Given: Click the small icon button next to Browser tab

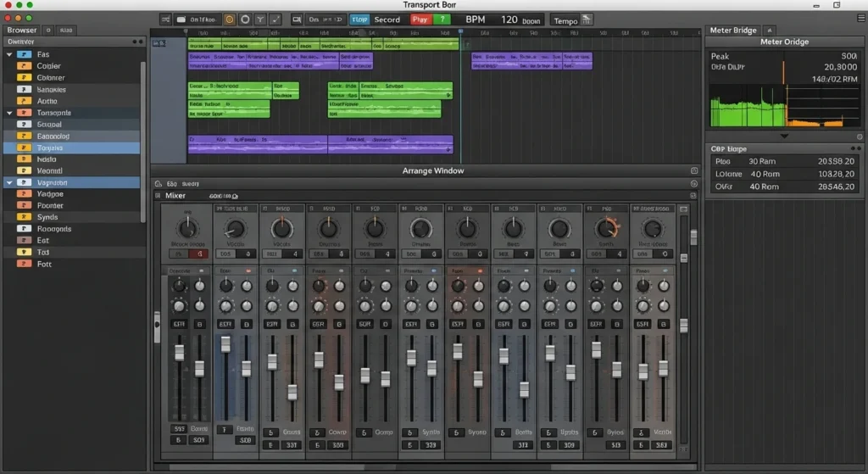Looking at the screenshot, I should pyautogui.click(x=48, y=31).
